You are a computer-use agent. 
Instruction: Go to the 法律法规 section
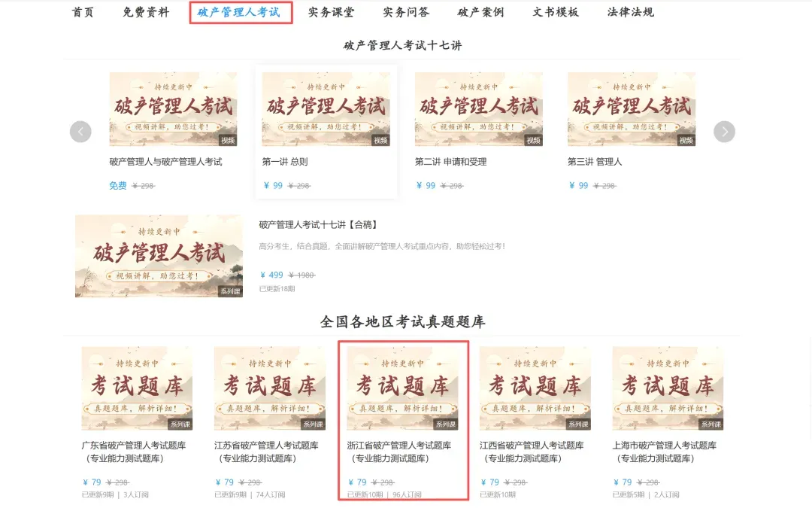(x=631, y=13)
